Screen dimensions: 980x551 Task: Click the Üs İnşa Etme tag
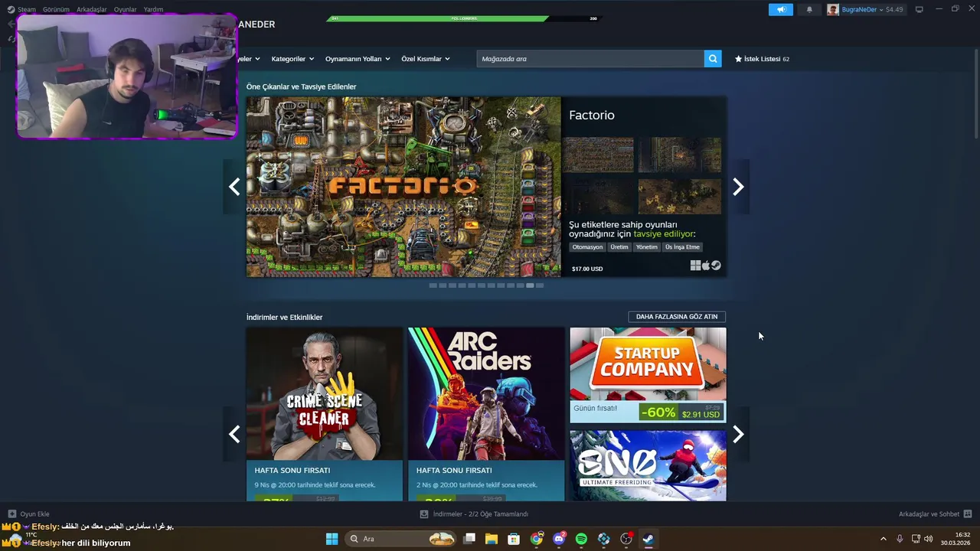point(682,247)
